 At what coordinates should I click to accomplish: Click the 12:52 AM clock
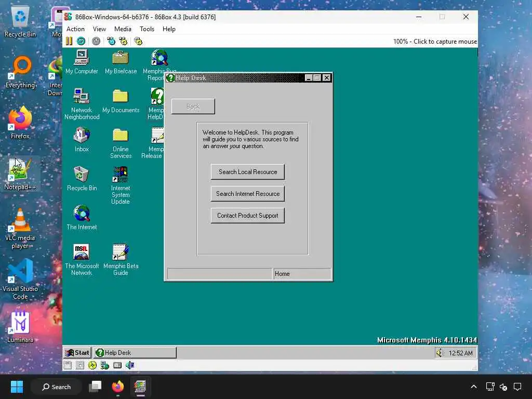(x=460, y=353)
